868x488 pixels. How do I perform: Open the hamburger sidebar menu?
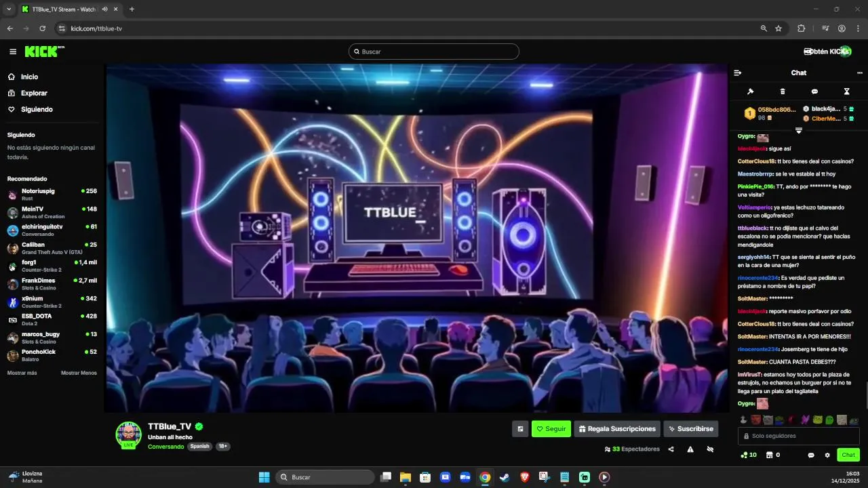click(13, 52)
